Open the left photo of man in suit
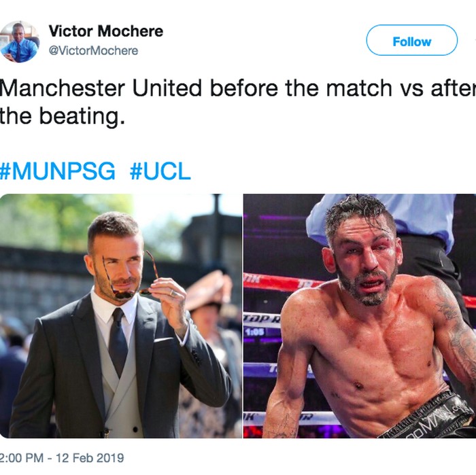 point(121,316)
